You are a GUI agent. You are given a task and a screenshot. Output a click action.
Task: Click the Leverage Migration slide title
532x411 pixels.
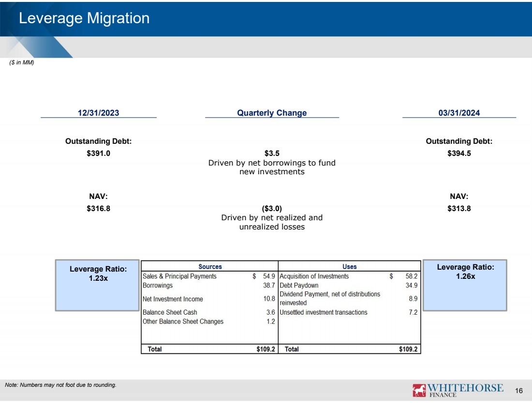click(84, 18)
